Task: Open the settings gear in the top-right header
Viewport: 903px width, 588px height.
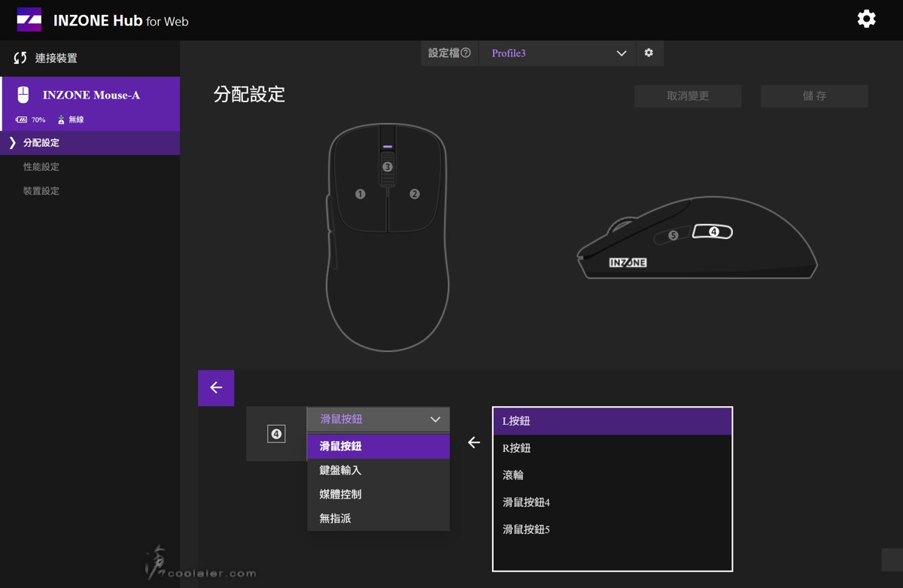Action: tap(866, 19)
